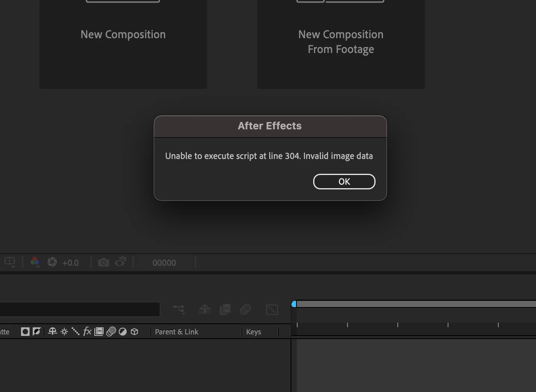This screenshot has height=392, width=536.
Task: Toggle Frame Blending for all layers
Action: coord(225,309)
